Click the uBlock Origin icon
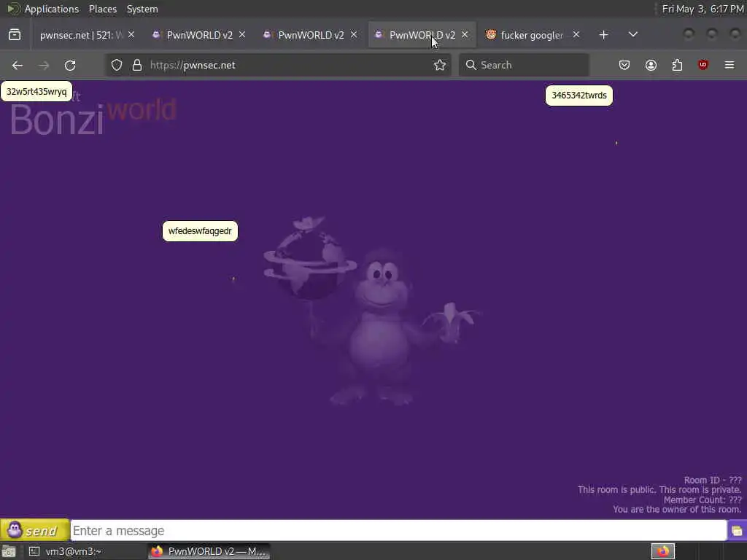The height and width of the screenshot is (560, 747). click(703, 65)
